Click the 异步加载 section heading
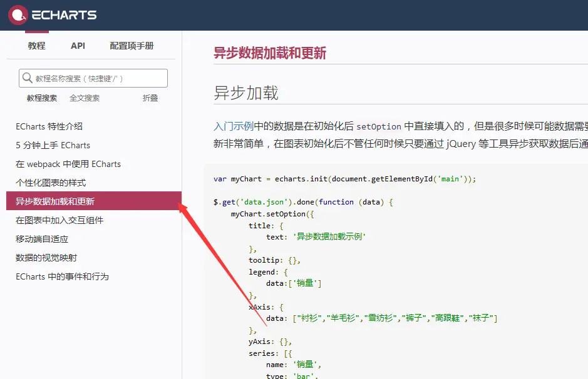This screenshot has width=588, height=379. click(x=246, y=93)
